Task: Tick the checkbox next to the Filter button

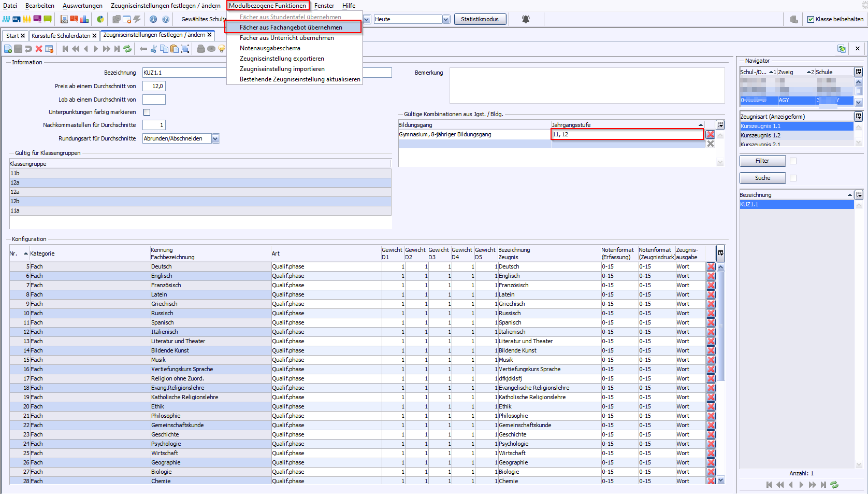Action: click(793, 161)
